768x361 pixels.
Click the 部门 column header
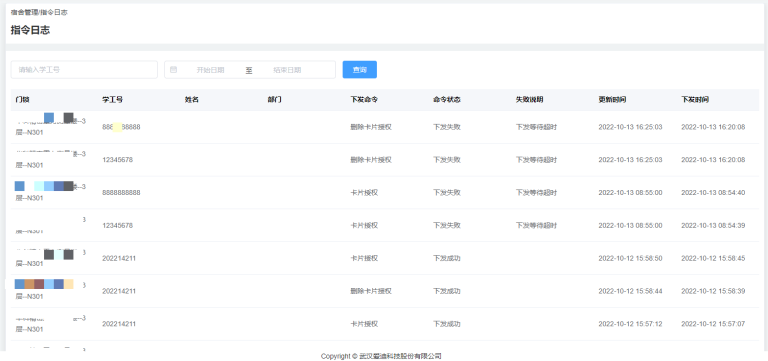pos(275,99)
